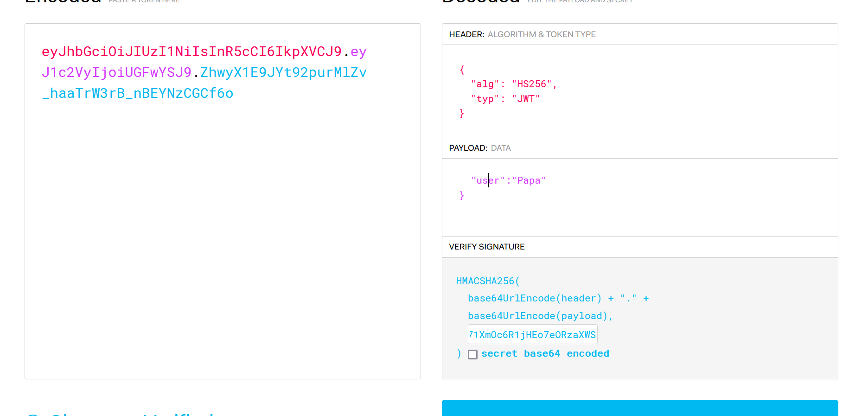
Task: Click the PAYLOAD: DATA section label
Action: tap(479, 148)
